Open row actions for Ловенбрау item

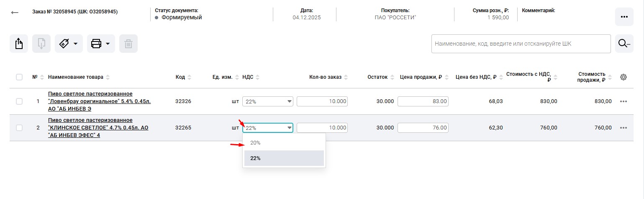pos(623,101)
